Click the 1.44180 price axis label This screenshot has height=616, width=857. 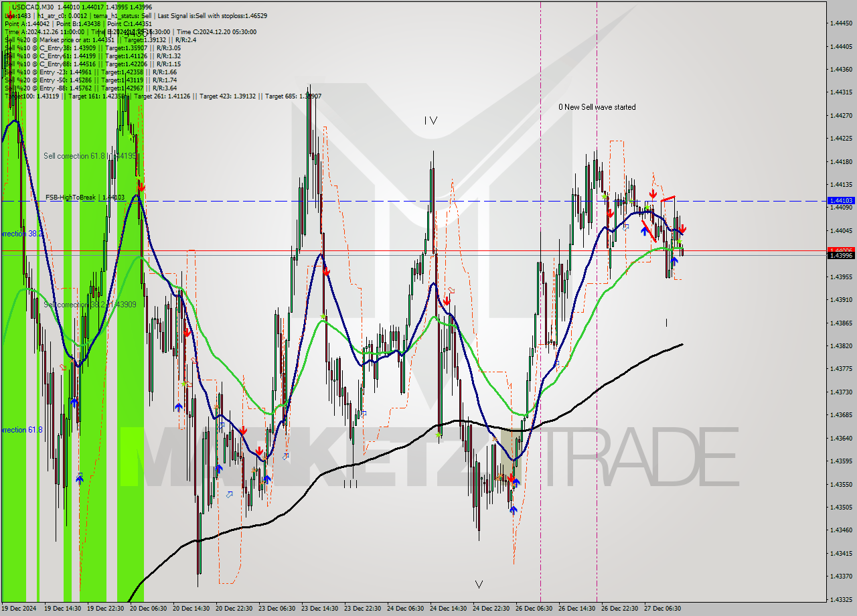pos(841,161)
